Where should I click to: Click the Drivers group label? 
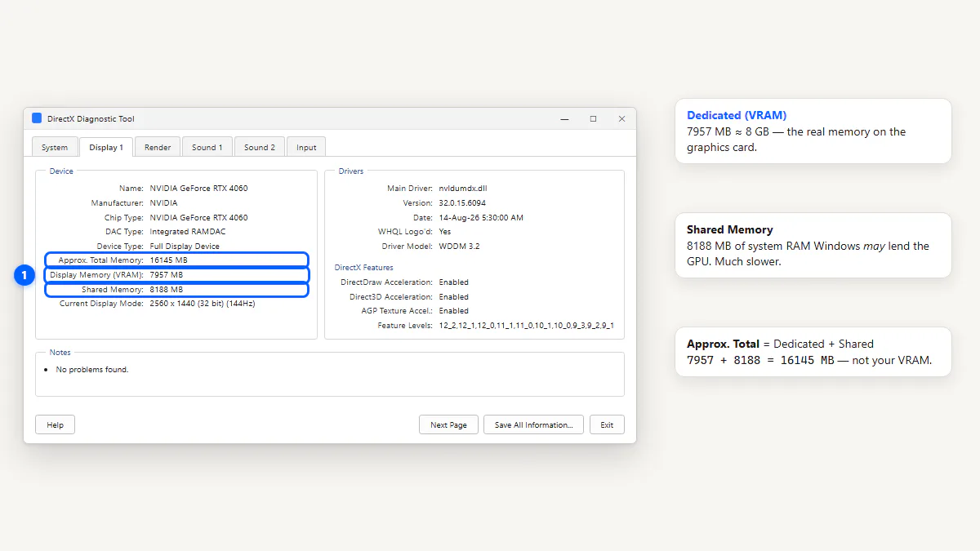click(x=351, y=171)
